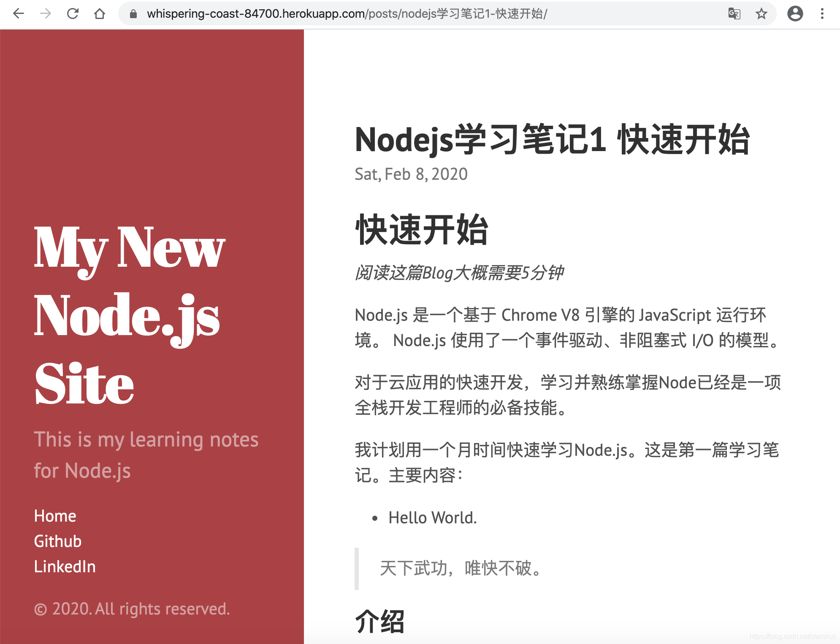Open Chrome three-dot menu

(822, 14)
